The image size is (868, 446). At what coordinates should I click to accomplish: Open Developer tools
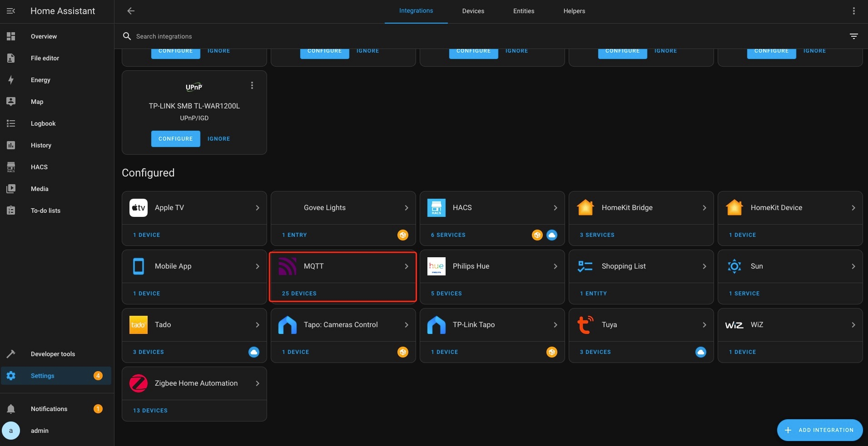(x=53, y=354)
